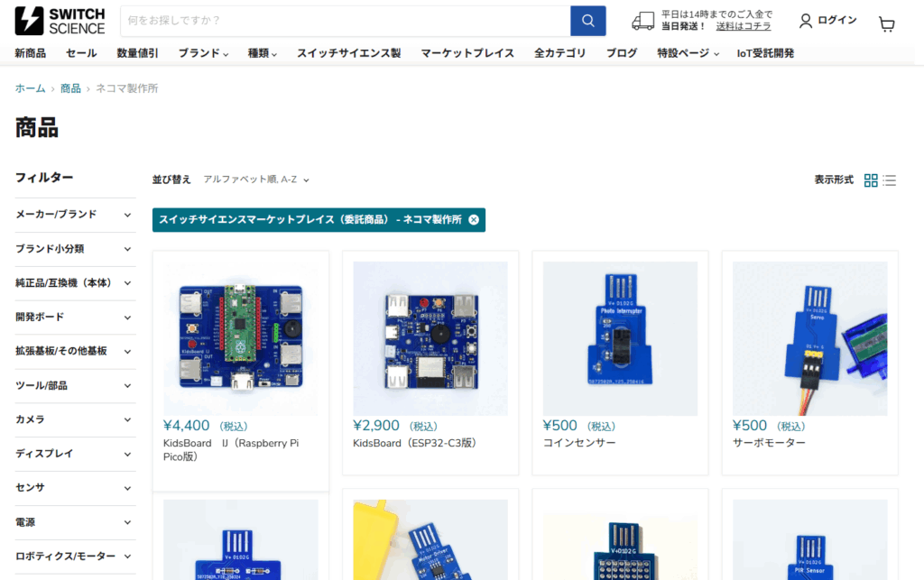Open the サーボモーター product image
This screenshot has width=924, height=580.
tap(809, 338)
